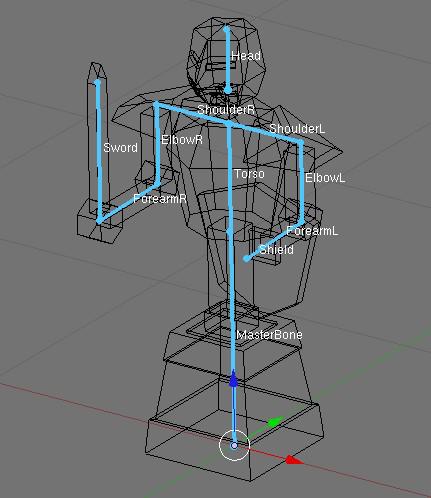Click the green Y-axis manipulator arrow

coord(274,422)
